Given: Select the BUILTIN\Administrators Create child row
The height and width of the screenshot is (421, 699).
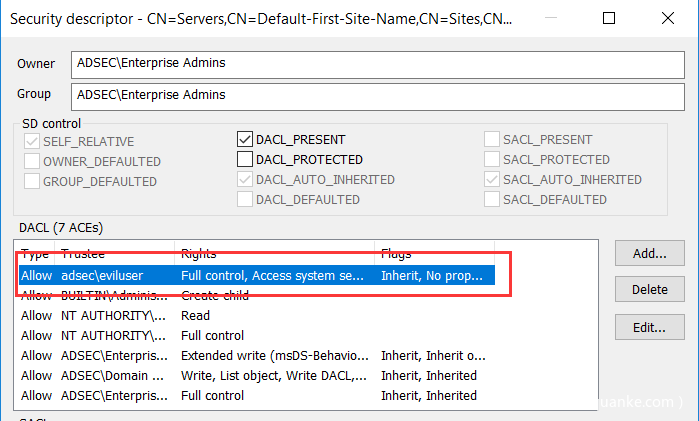Looking at the screenshot, I should tap(257, 296).
